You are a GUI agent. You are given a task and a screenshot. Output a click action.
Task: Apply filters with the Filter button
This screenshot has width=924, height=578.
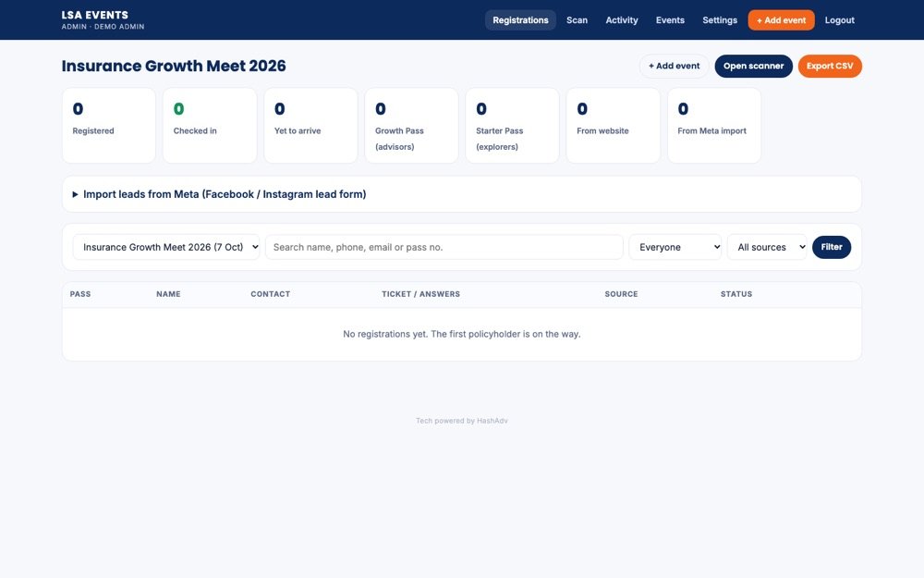(832, 247)
